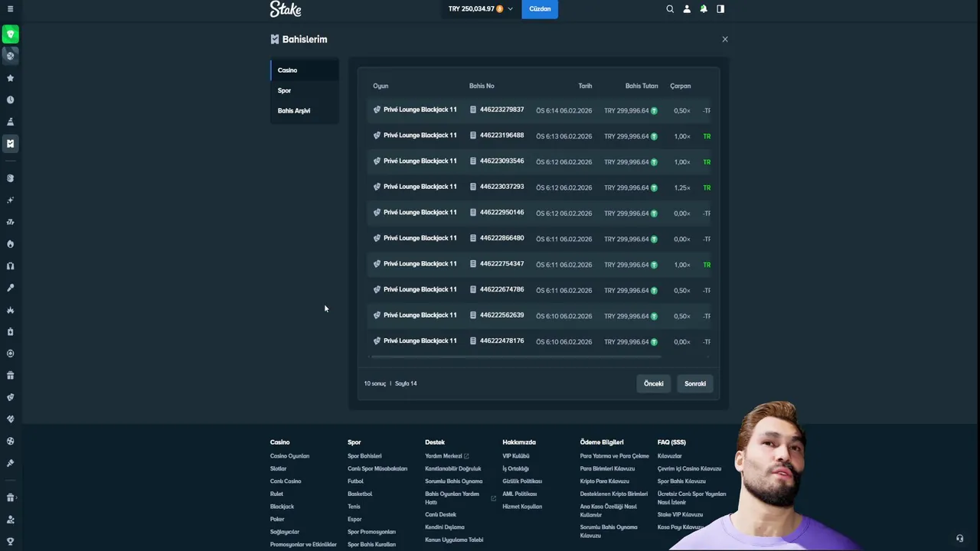
Task: Open Spor Bahisleri footer link
Action: coord(364,456)
